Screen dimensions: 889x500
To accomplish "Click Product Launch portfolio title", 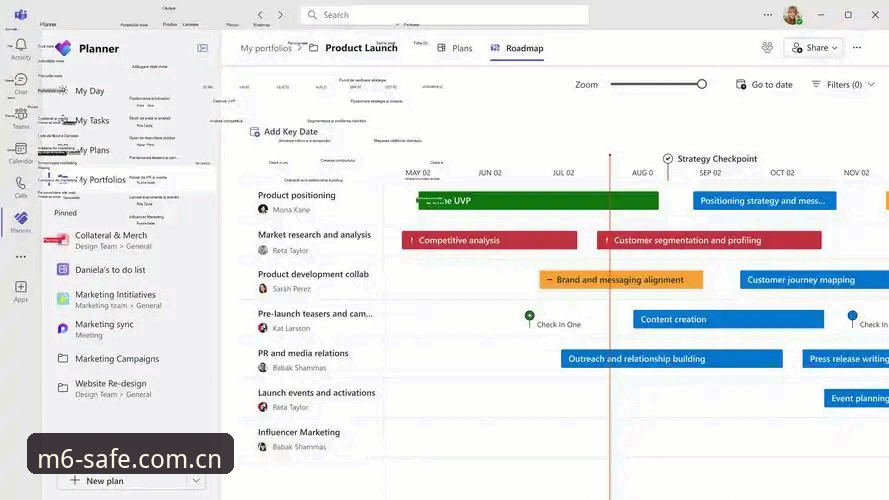I will pos(361,48).
